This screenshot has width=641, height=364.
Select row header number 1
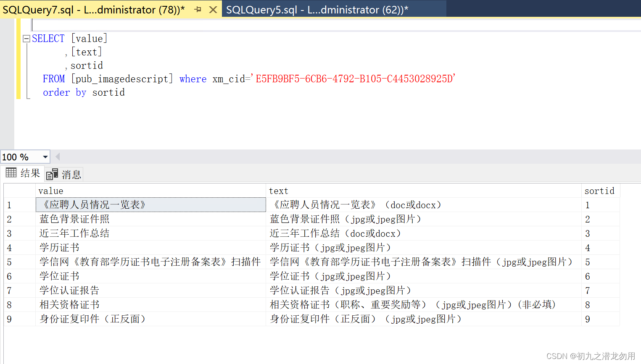point(20,205)
